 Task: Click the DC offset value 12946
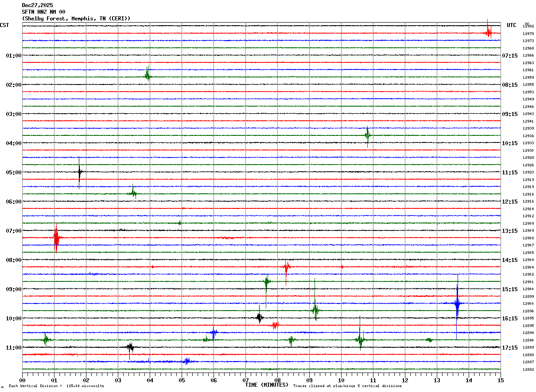(x=528, y=107)
